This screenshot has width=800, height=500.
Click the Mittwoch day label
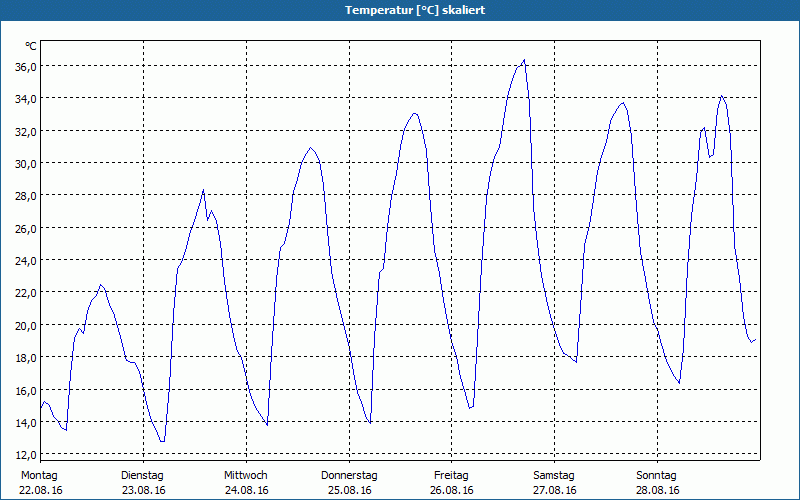[245, 476]
